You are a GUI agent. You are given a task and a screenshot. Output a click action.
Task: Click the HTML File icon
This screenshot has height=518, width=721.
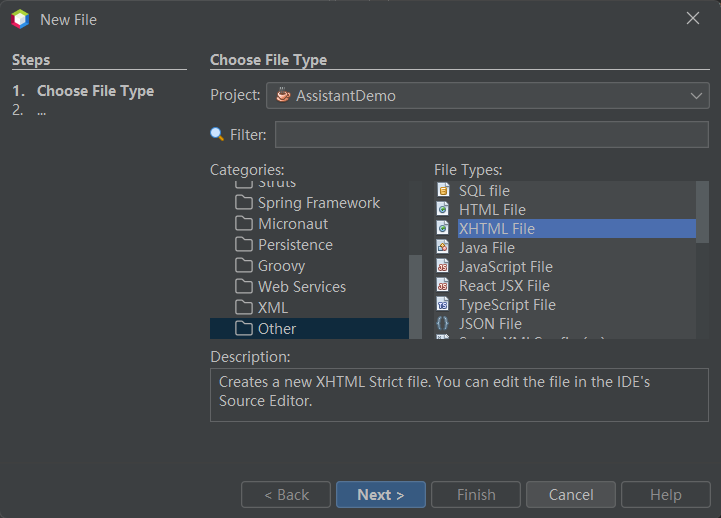(443, 209)
